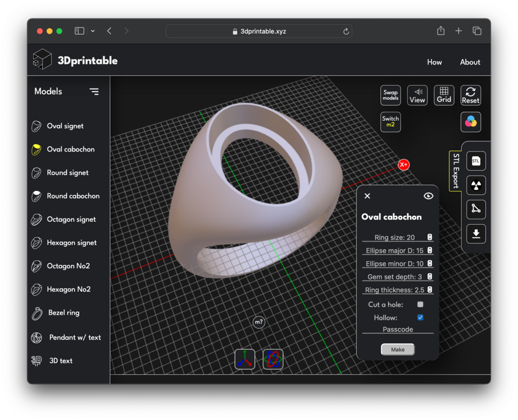Open the View options button
The height and width of the screenshot is (420, 518).
coord(417,95)
